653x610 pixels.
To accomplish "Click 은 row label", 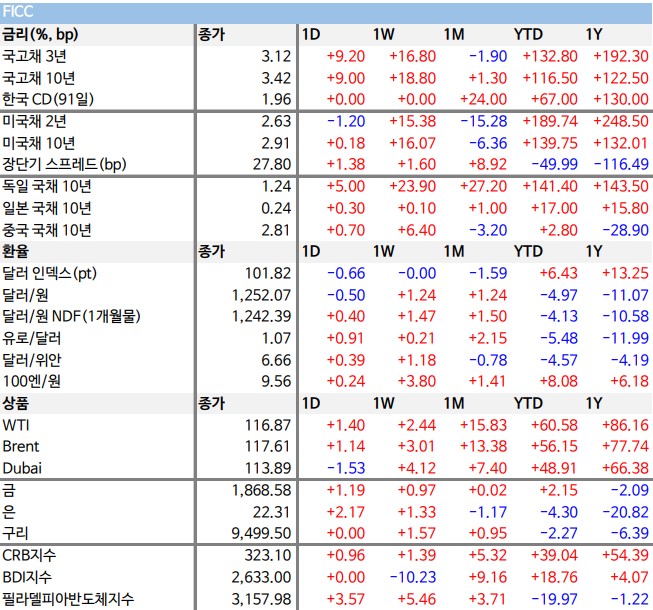I will pos(9,512).
